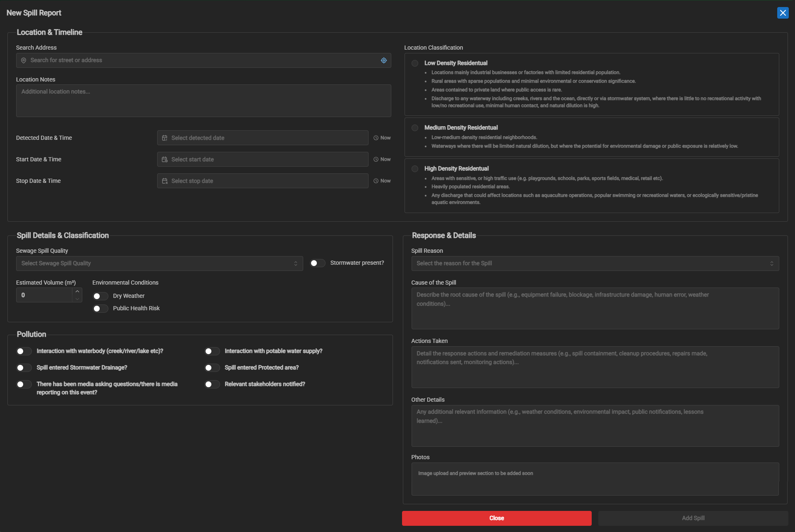Increase estimated volume with up arrow

point(77,292)
